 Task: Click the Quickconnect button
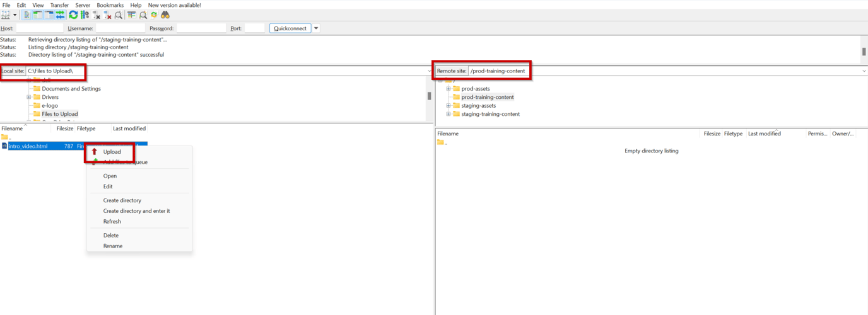290,28
